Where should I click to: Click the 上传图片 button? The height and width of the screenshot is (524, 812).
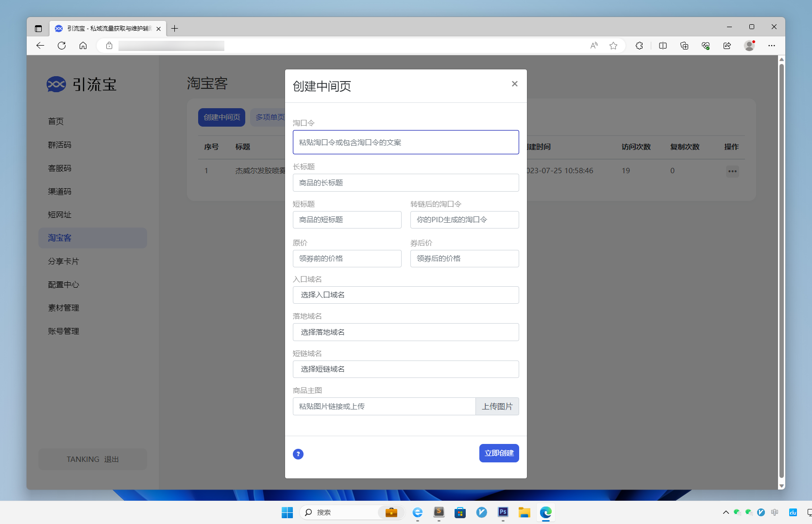coord(497,406)
